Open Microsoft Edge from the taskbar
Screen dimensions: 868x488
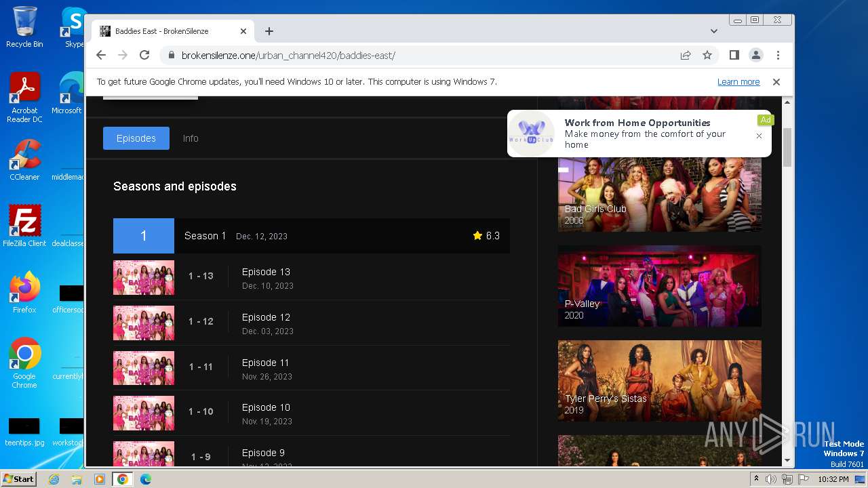[146, 479]
